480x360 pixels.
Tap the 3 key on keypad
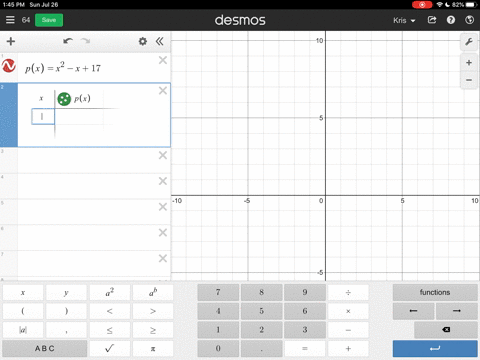pyautogui.click(x=305, y=330)
